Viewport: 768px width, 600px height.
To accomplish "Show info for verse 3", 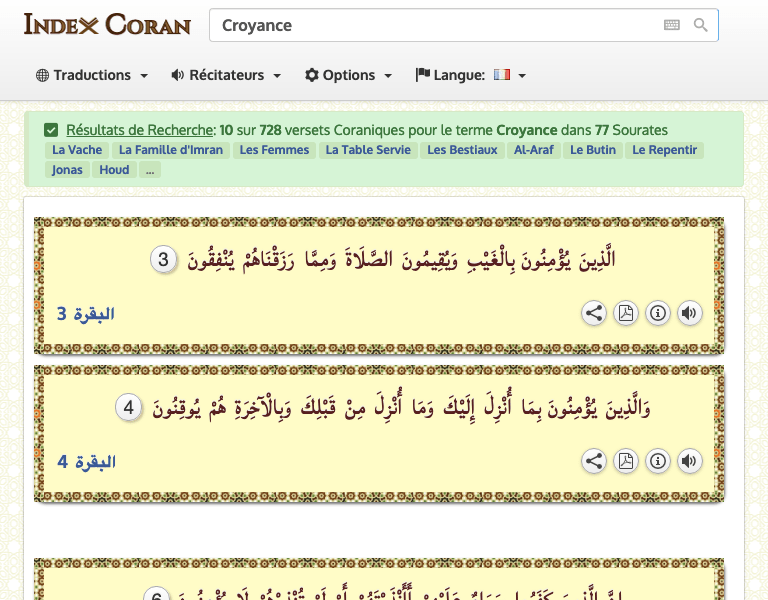I will (x=658, y=313).
